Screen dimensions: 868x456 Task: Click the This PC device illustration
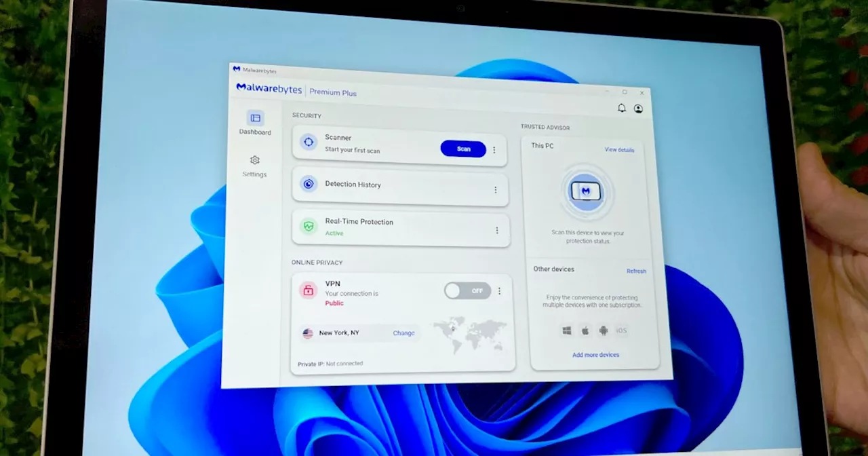coord(586,191)
